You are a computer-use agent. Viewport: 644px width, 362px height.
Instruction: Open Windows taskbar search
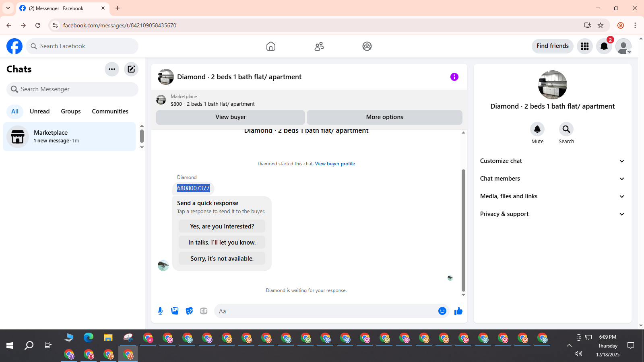pyautogui.click(x=29, y=346)
